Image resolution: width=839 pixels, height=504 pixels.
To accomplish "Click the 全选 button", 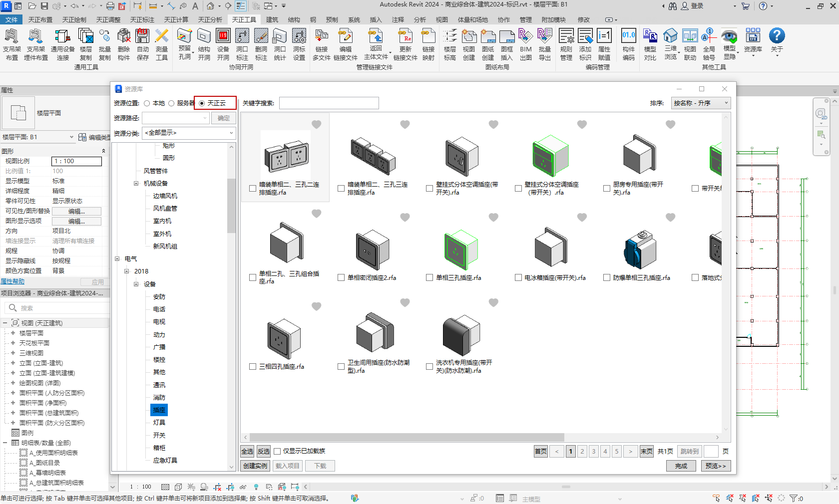I will coord(247,451).
